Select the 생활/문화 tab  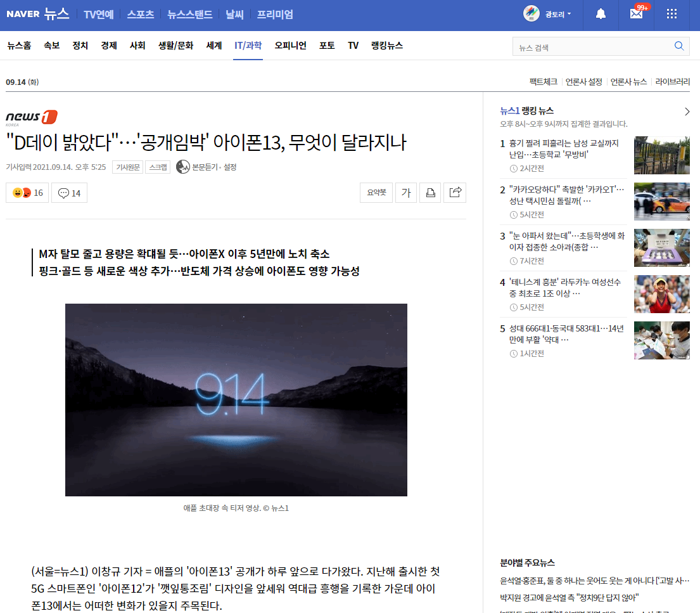[x=176, y=46]
